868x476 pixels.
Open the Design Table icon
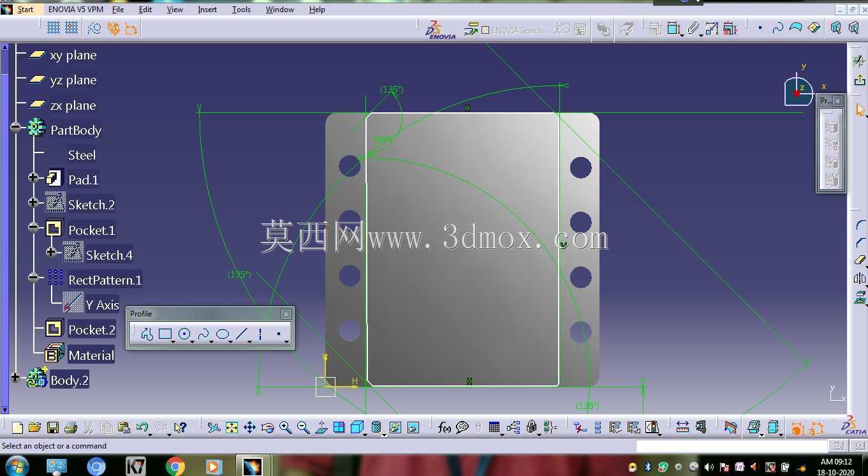pos(494,428)
